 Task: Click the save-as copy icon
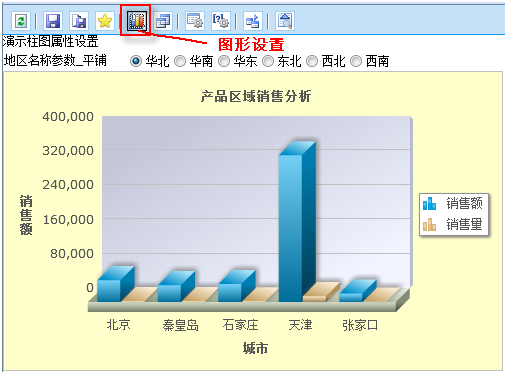click(79, 21)
